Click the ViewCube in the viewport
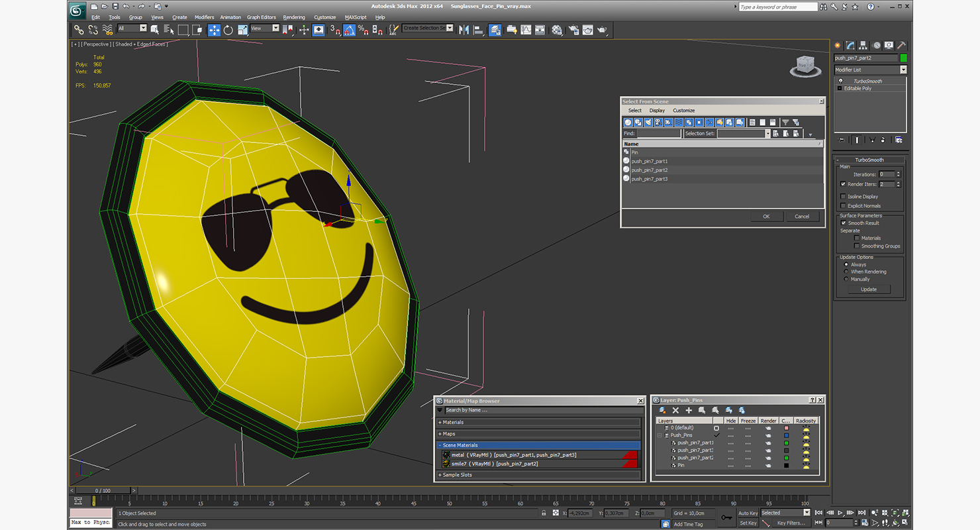 805,66
